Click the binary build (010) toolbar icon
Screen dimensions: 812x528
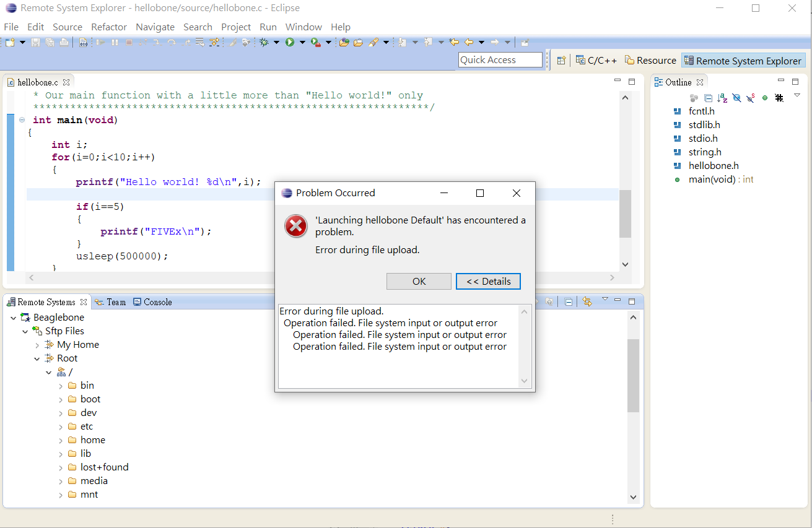click(x=83, y=42)
